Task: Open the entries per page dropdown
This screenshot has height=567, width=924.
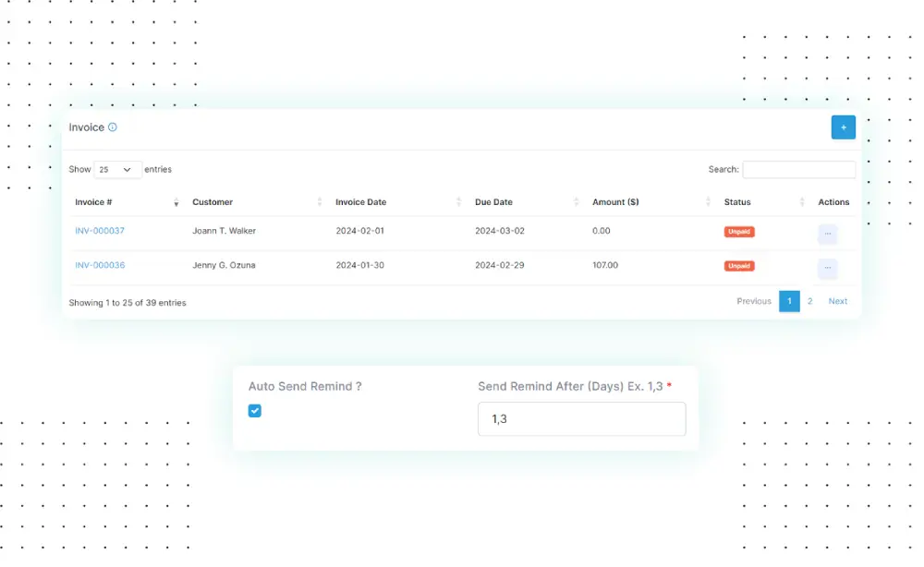Action: (116, 169)
